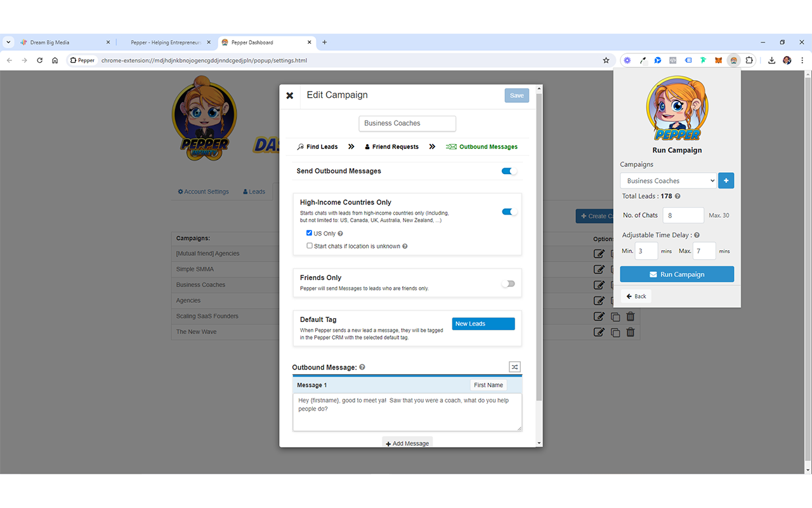Open the Default Tag New Leads dropdown
This screenshot has width=812, height=508.
pyautogui.click(x=483, y=324)
